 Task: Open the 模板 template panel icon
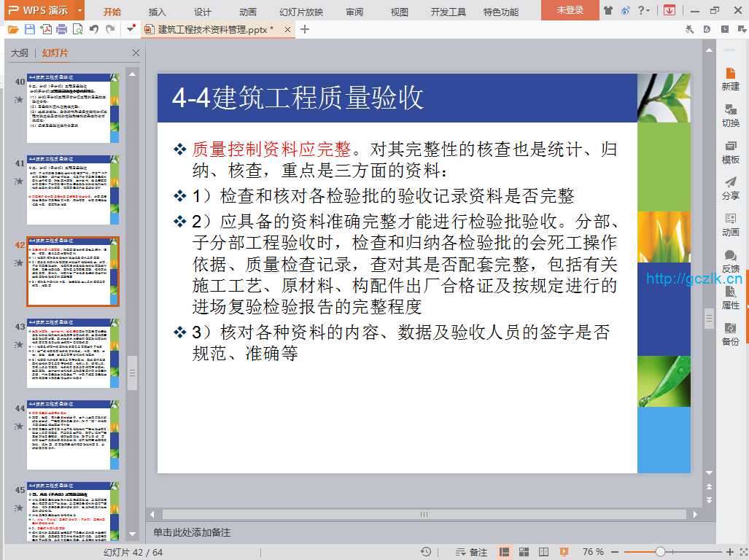(x=730, y=151)
